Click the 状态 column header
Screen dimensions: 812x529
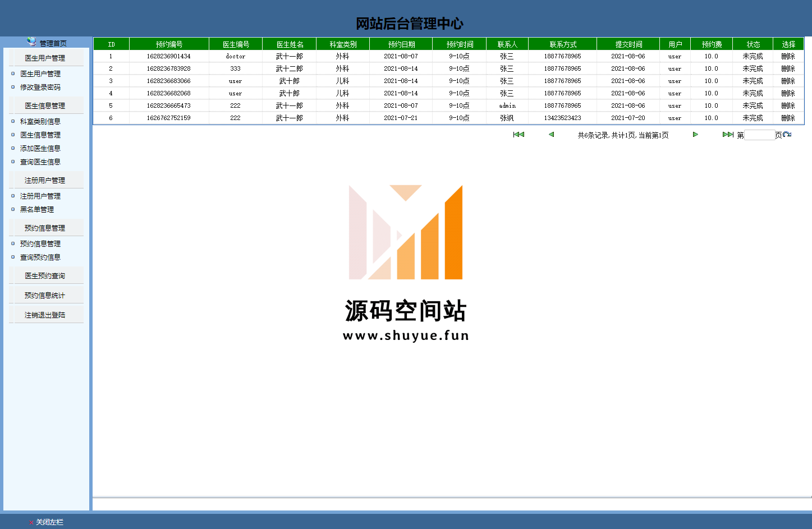click(x=753, y=44)
